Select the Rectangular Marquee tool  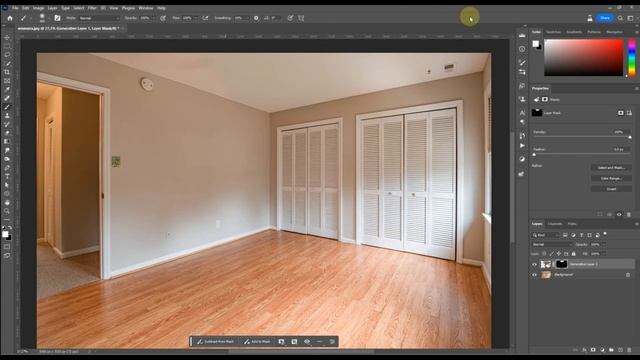[7, 46]
